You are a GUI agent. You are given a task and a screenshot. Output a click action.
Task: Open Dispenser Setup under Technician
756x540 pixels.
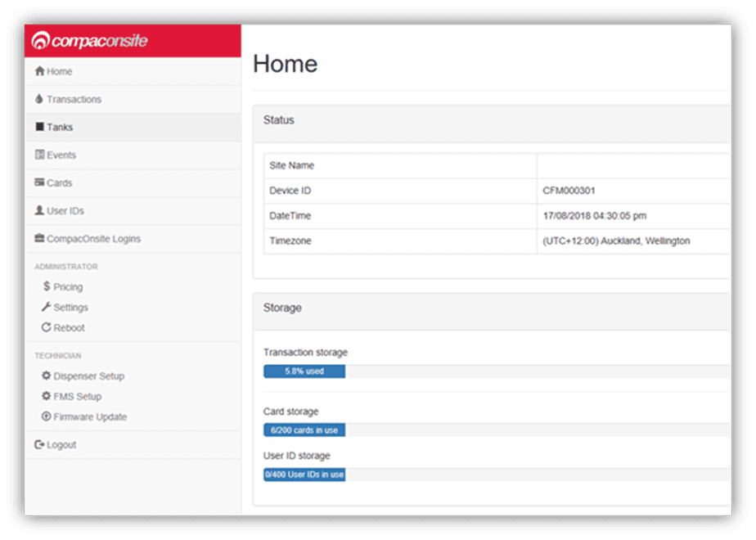click(88, 376)
